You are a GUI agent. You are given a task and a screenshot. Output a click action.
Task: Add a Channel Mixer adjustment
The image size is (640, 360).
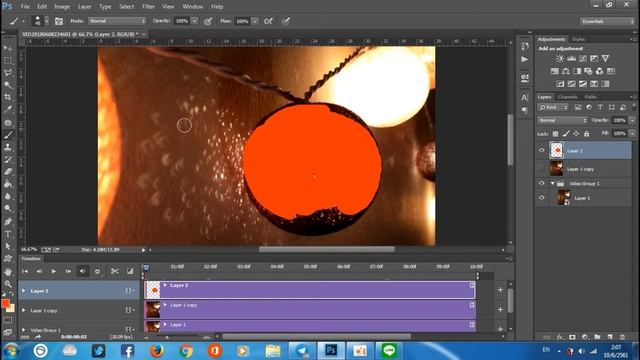(x=599, y=71)
